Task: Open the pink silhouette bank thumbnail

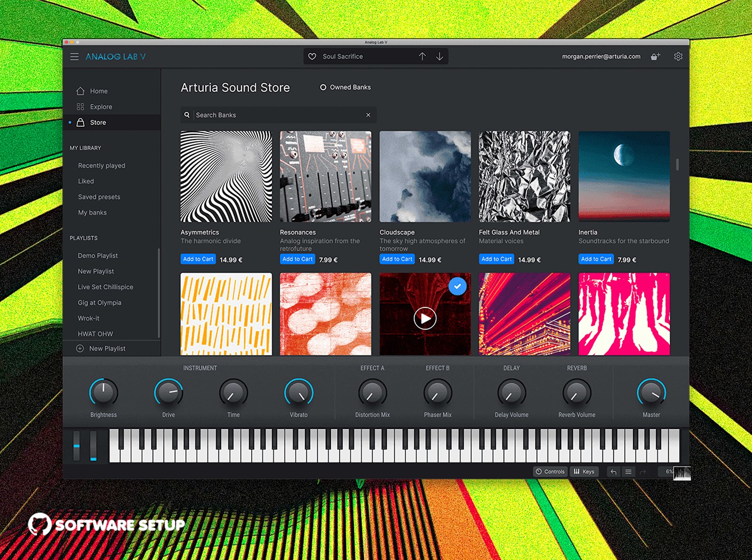Action: pos(624,314)
